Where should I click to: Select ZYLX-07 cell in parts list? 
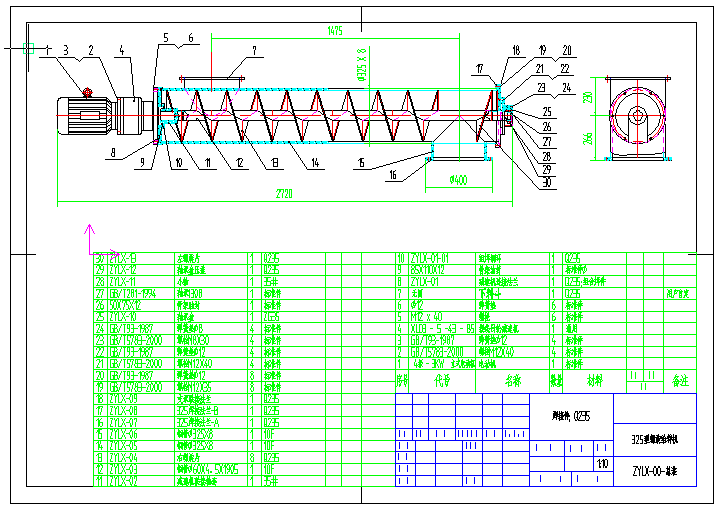pos(123,423)
